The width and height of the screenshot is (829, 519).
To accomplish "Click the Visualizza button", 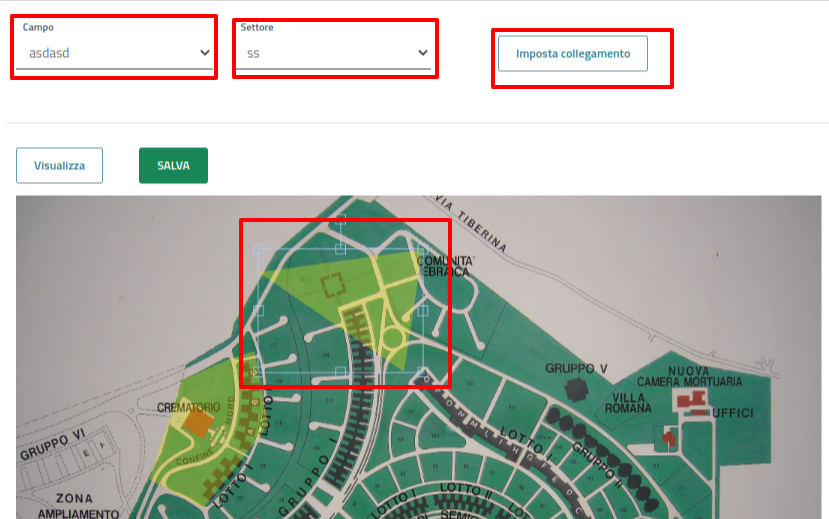I will 59,166.
